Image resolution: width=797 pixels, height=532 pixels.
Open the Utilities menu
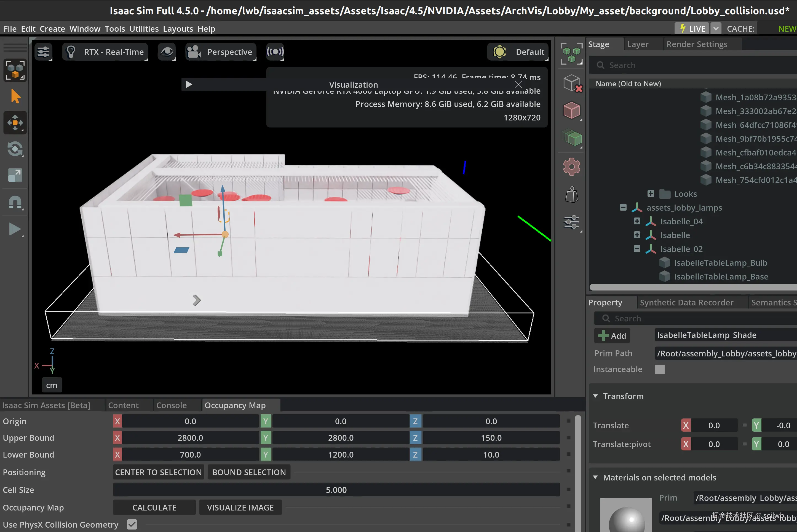pos(144,29)
